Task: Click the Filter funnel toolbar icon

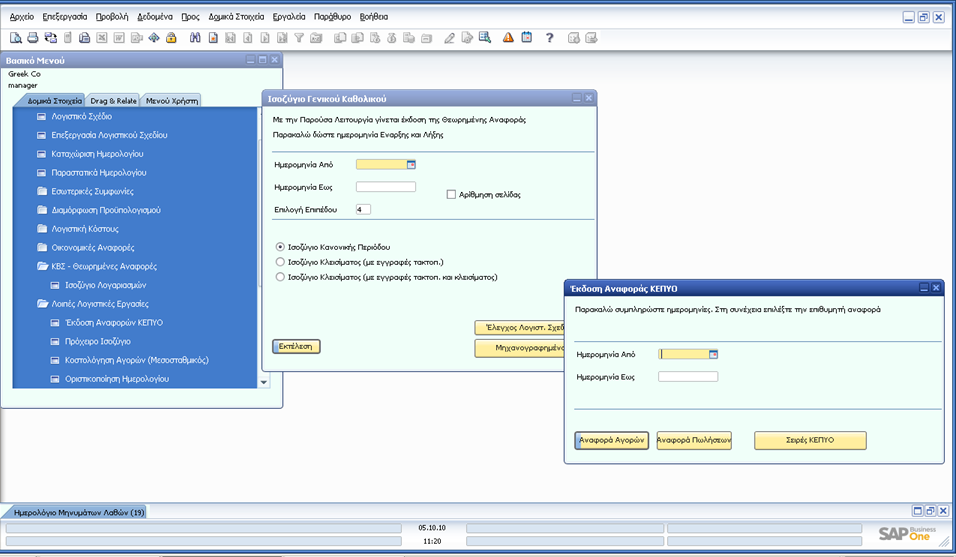Action: tap(299, 38)
